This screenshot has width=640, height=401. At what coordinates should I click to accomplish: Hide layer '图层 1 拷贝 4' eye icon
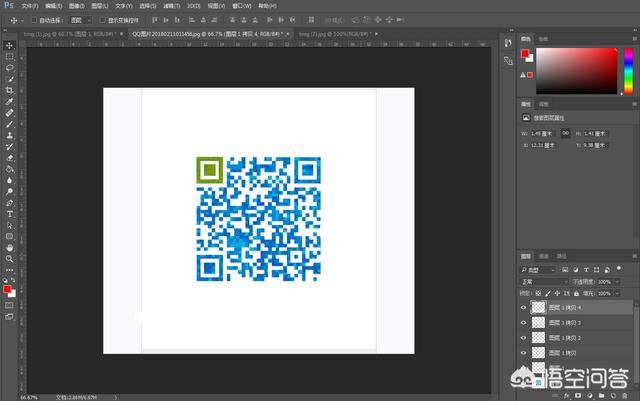tap(523, 307)
